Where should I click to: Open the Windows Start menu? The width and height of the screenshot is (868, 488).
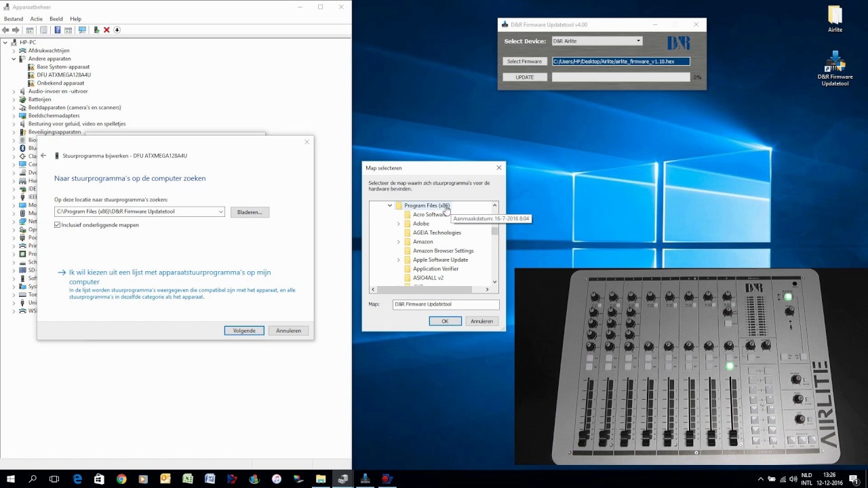tap(11, 479)
